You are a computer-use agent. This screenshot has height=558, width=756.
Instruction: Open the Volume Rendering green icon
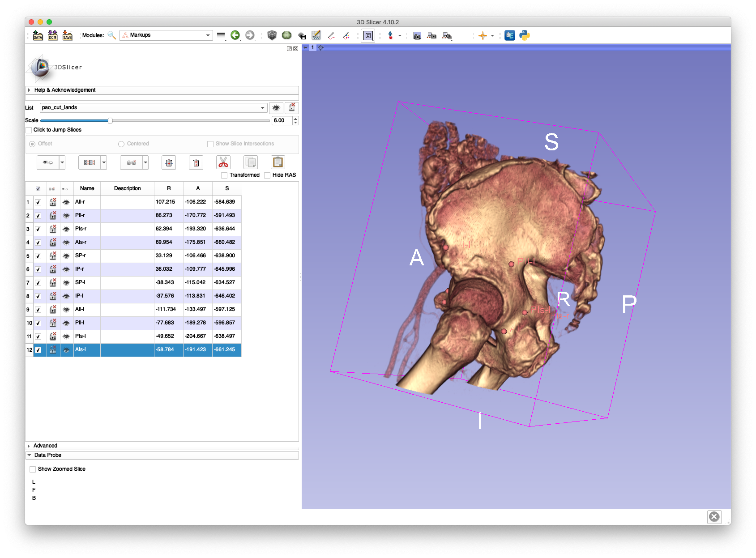point(286,35)
